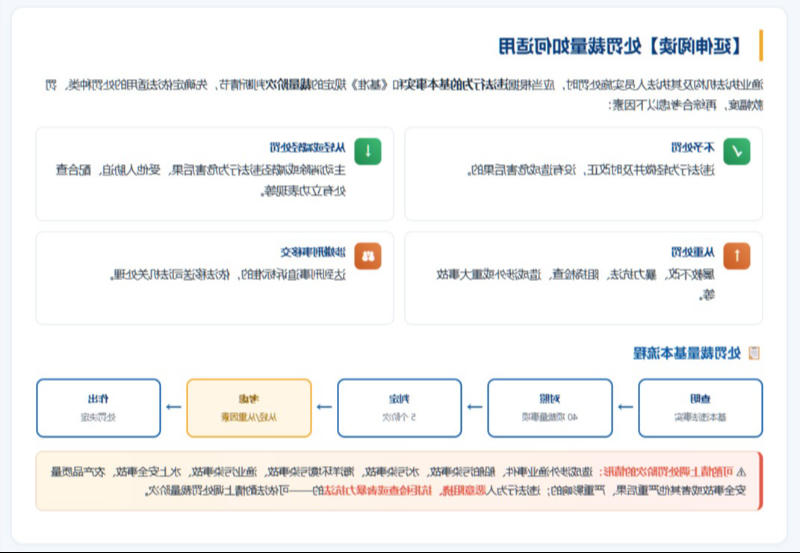Click the green down-arrow icon for 从轻或减轻处罚
Screen dimensions: 800x553
pyautogui.click(x=368, y=152)
